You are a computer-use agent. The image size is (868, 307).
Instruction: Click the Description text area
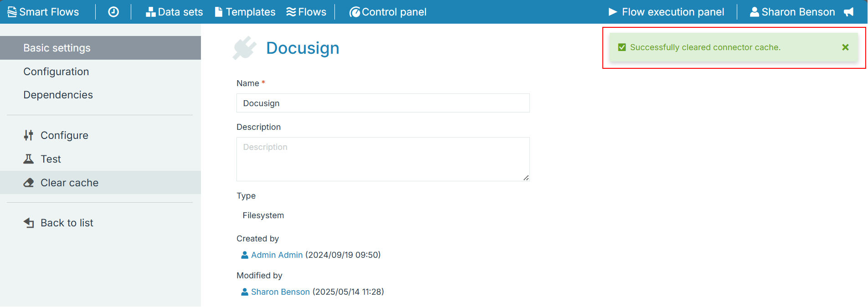[383, 159]
